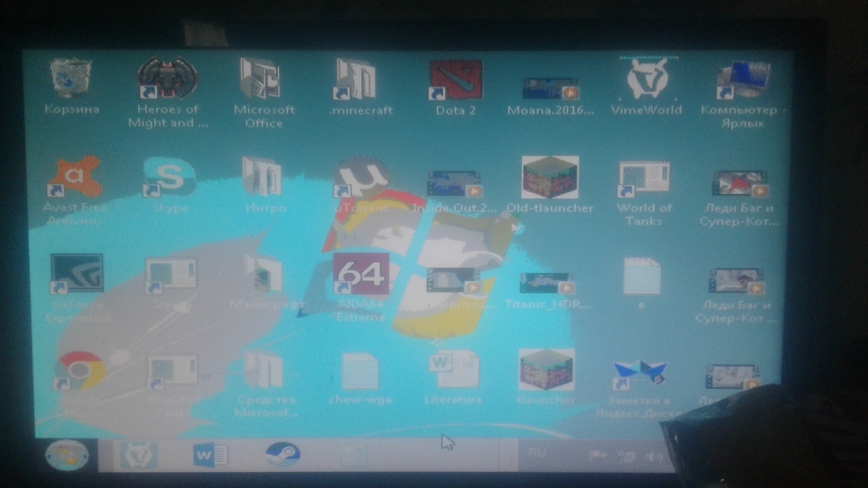The width and height of the screenshot is (868, 488).
Task: Open Word from the taskbar
Action: tap(210, 455)
